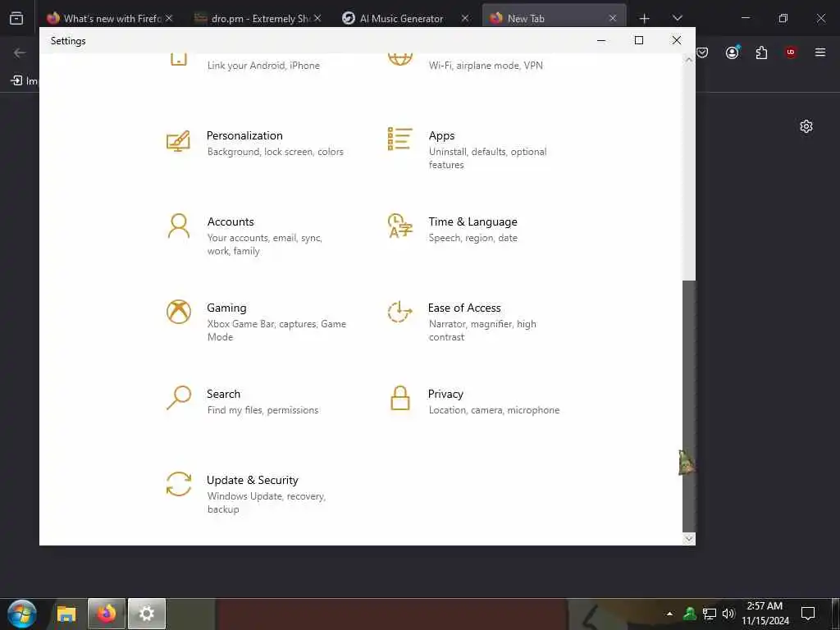
Task: Open a new Firefox tab
Action: [645, 19]
